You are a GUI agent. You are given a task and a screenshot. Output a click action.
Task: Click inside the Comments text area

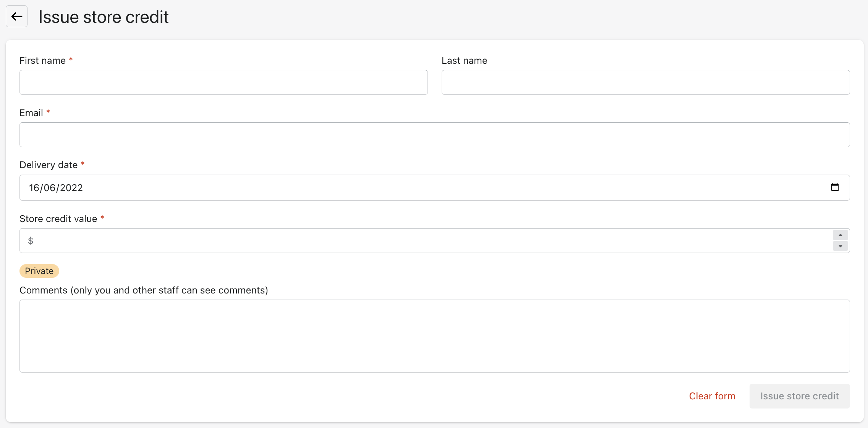pos(434,336)
